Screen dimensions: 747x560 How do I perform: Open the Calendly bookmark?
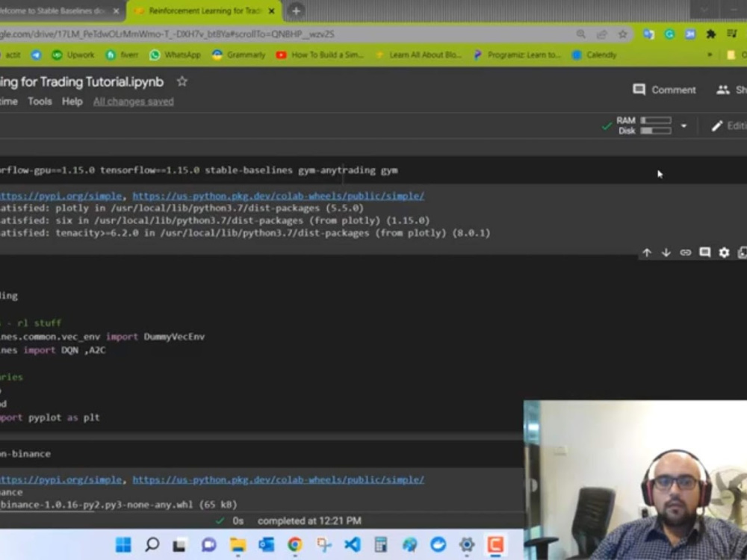coord(594,55)
